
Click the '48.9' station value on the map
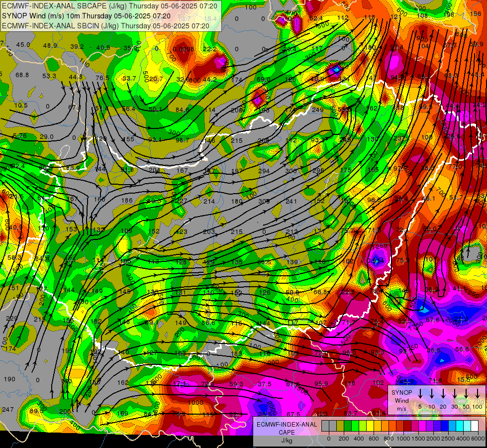(x=50, y=46)
